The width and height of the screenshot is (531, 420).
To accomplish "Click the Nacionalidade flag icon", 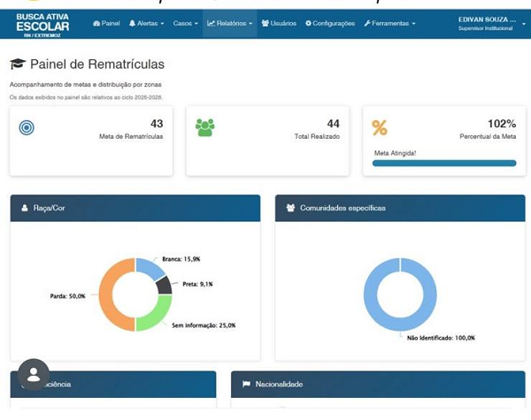I will point(247,384).
